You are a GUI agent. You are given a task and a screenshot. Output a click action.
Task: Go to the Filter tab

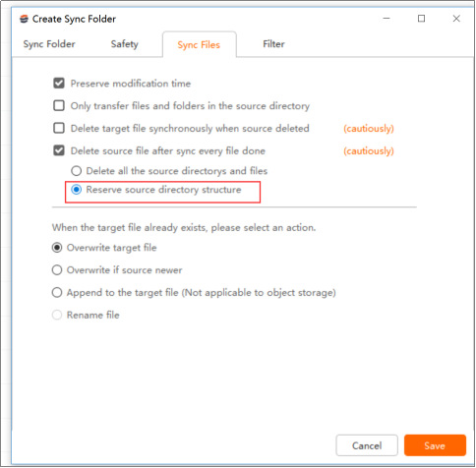tap(273, 44)
